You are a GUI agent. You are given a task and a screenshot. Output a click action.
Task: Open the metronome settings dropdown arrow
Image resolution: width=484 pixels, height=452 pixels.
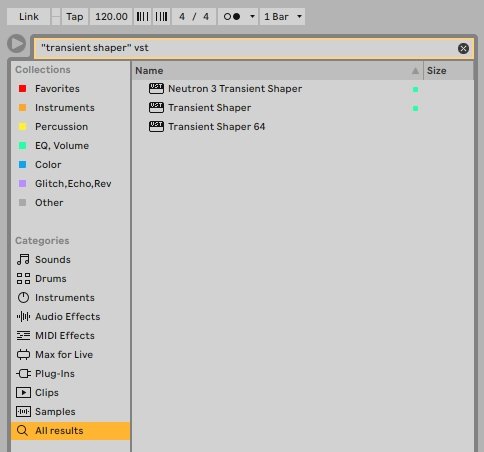[x=252, y=16]
